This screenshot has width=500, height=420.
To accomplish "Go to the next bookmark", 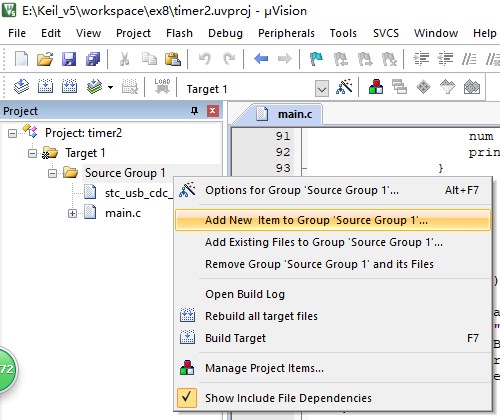I will point(365,59).
